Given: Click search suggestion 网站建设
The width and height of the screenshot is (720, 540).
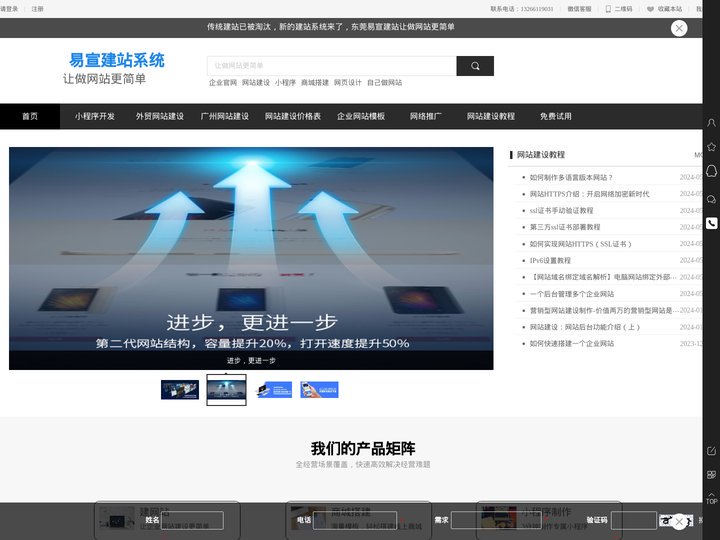Looking at the screenshot, I should 256,83.
